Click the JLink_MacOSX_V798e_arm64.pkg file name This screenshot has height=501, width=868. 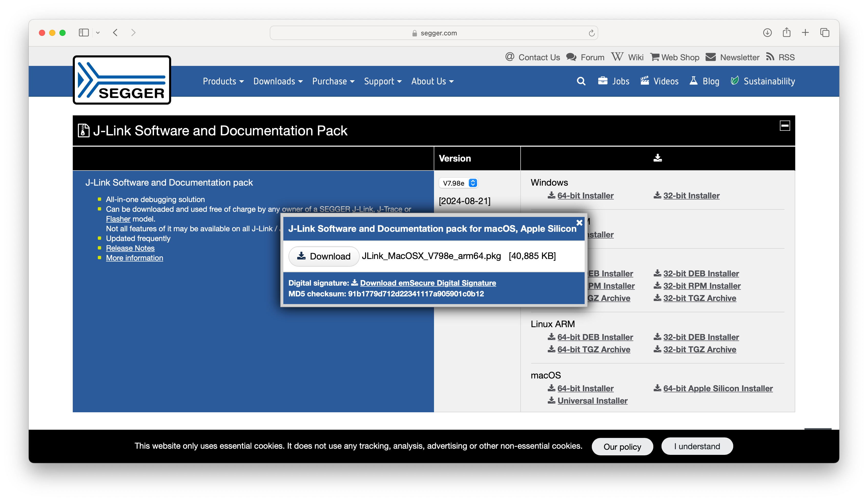[x=431, y=256]
